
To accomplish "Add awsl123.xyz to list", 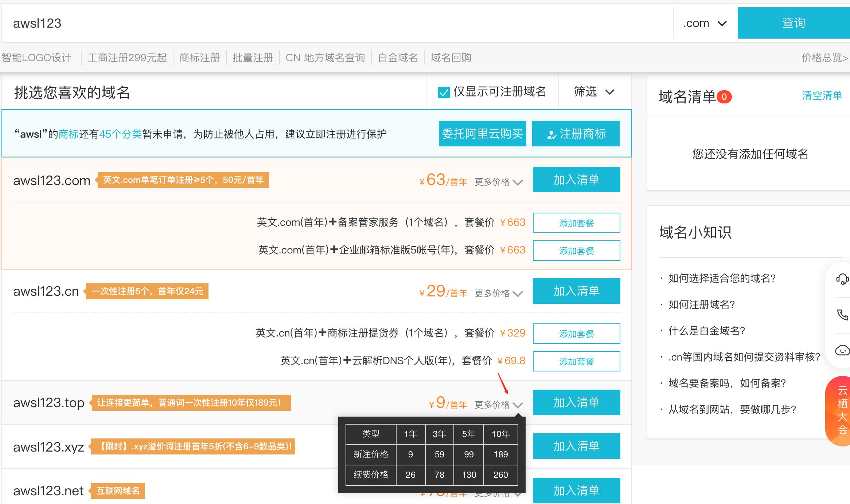I will [x=577, y=446].
